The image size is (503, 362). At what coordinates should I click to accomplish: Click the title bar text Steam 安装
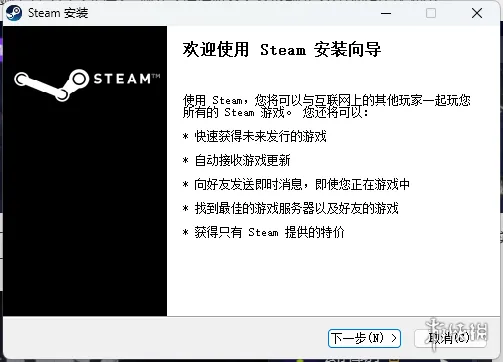coord(58,13)
